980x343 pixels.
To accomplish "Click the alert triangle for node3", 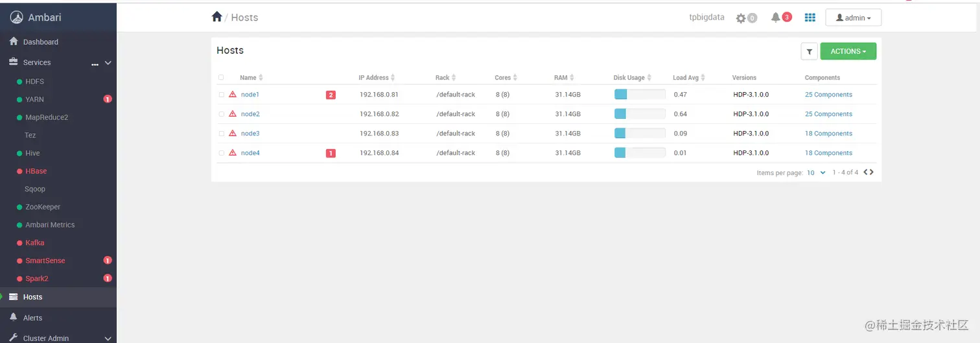I will pos(233,133).
